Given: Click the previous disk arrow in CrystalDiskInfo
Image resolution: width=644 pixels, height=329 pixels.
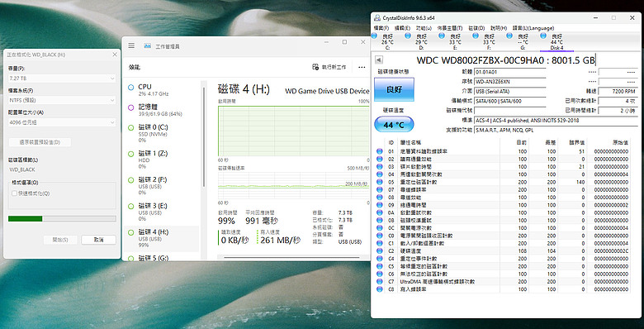Looking at the screenshot, I should click(x=379, y=60).
